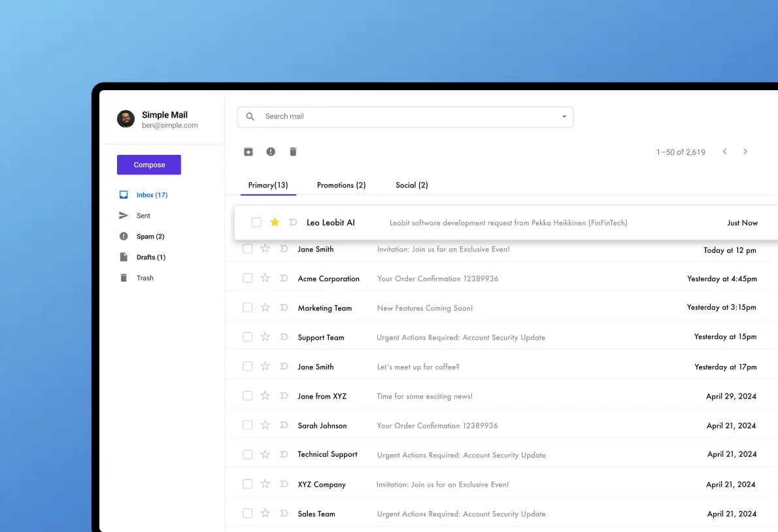Expand the search options dropdown arrow
This screenshot has width=778, height=532.
pos(564,117)
